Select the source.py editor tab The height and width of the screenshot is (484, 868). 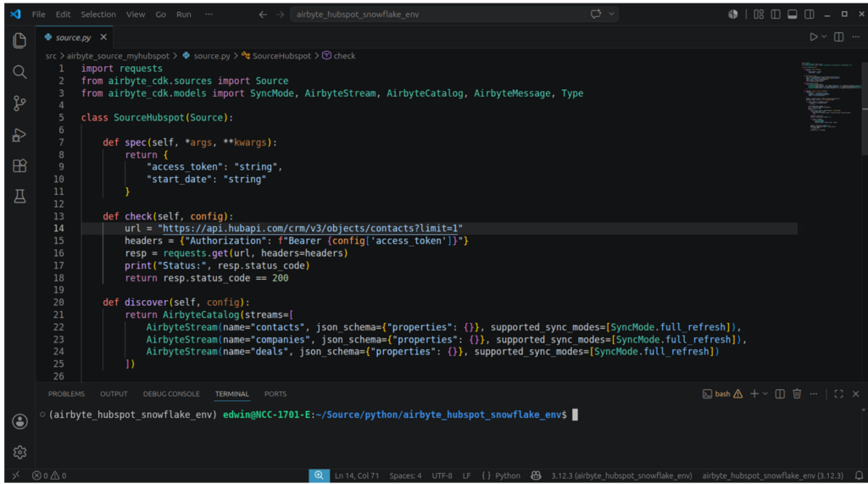pos(73,37)
